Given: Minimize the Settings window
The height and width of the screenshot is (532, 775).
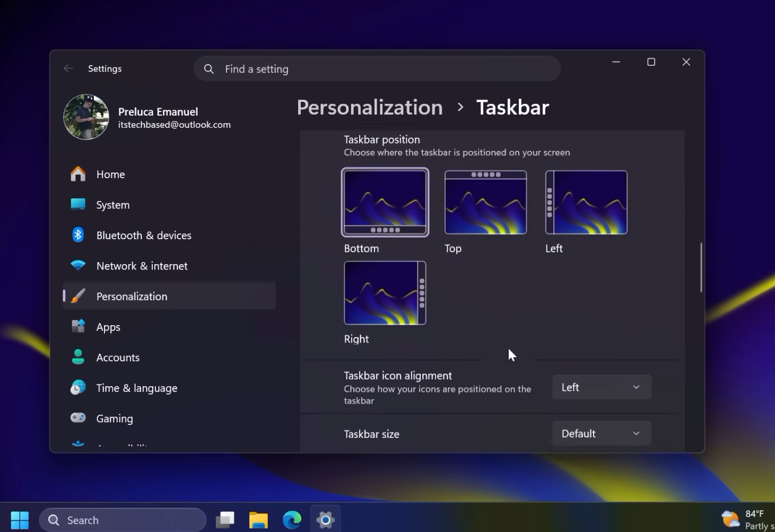Looking at the screenshot, I should click(x=616, y=62).
